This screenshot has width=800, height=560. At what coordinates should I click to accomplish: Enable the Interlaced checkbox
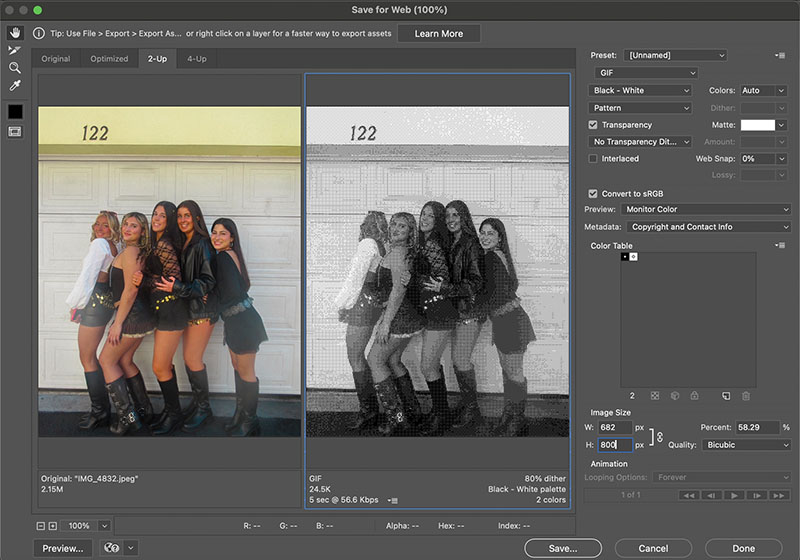(x=593, y=159)
